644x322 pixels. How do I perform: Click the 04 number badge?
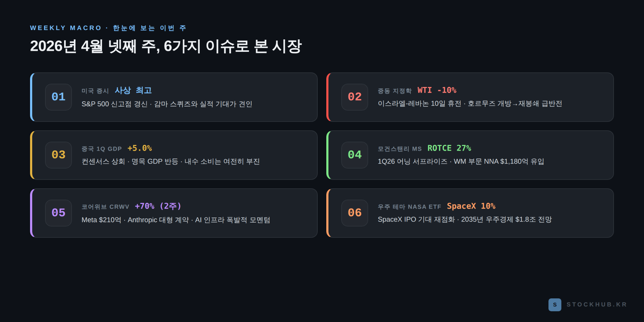pyautogui.click(x=355, y=155)
